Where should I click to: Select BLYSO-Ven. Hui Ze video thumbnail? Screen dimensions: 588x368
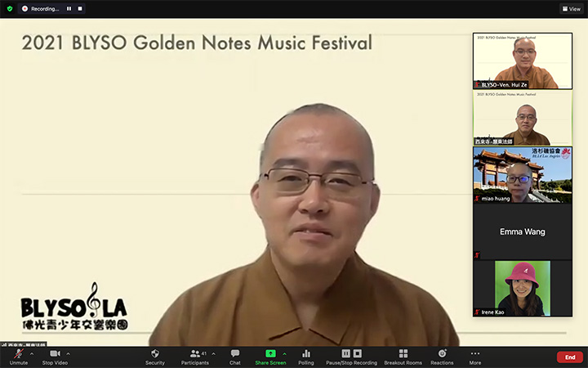523,61
